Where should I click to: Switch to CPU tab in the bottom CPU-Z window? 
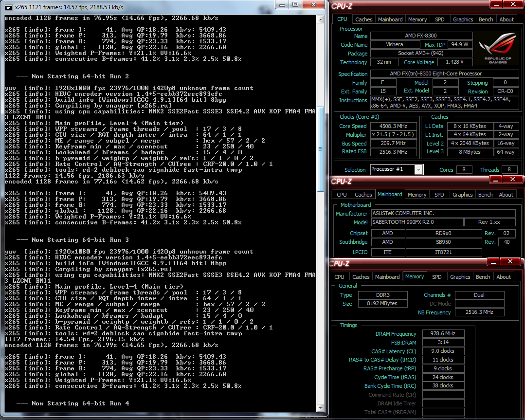340,277
